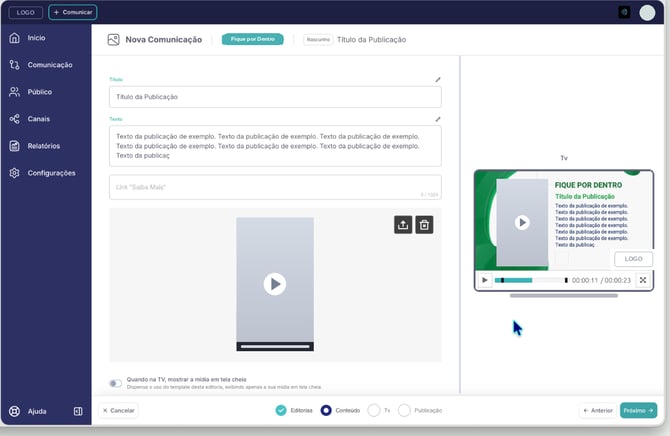The image size is (670, 436).
Task: Click the horizontal scrollbar under preview
Action: point(564,295)
